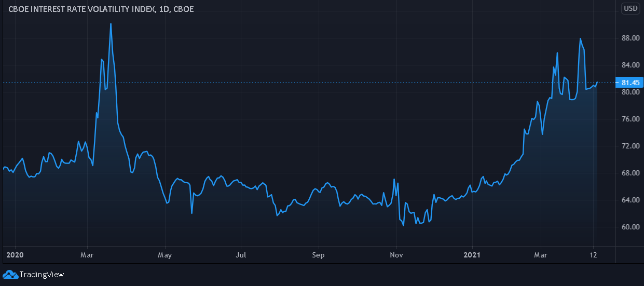
Task: Select the 2020 label on time axis
Action: (15, 255)
